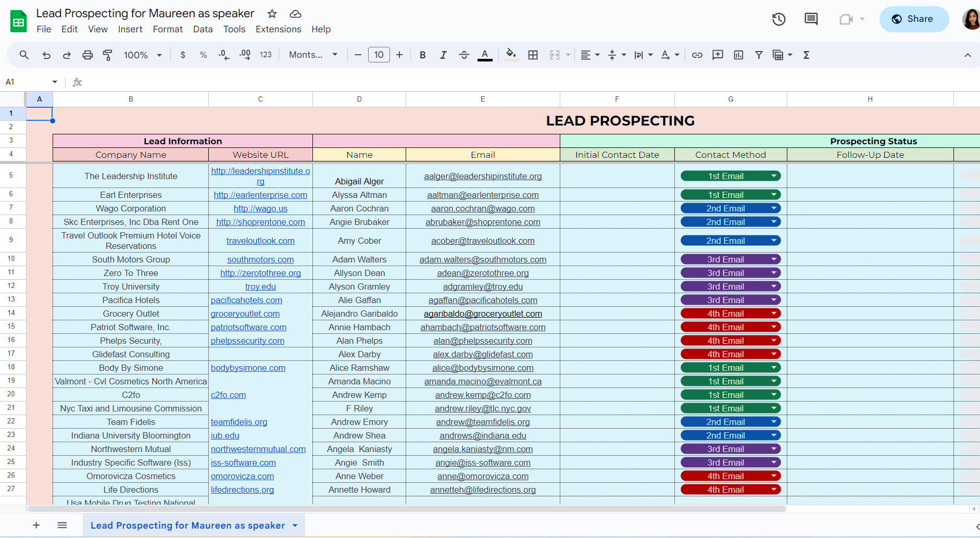
Task: Toggle strikethrough formatting
Action: coord(464,55)
